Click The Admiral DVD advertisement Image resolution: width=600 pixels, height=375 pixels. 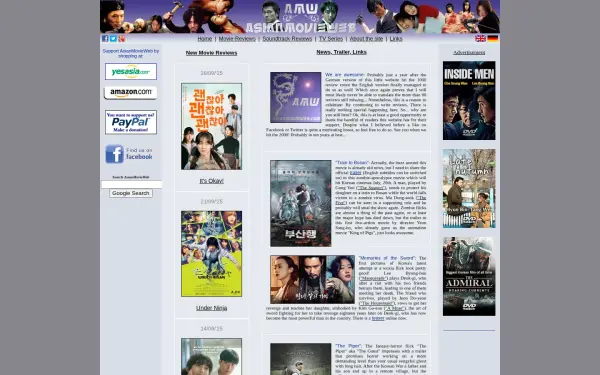[469, 277]
